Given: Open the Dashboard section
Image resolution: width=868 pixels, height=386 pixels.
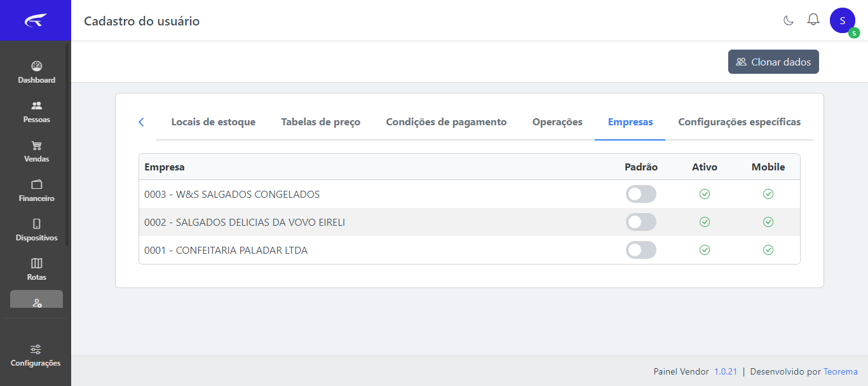Looking at the screenshot, I should tap(36, 72).
